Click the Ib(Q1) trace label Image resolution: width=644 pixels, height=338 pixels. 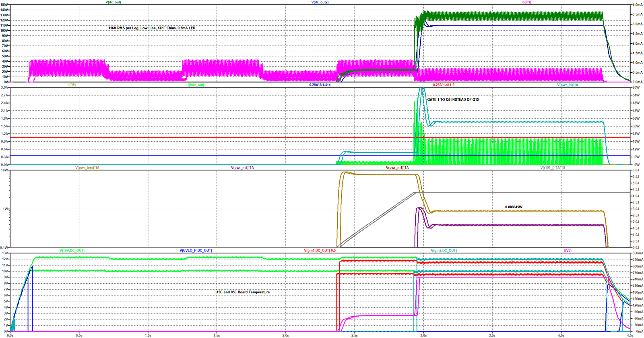526,2
